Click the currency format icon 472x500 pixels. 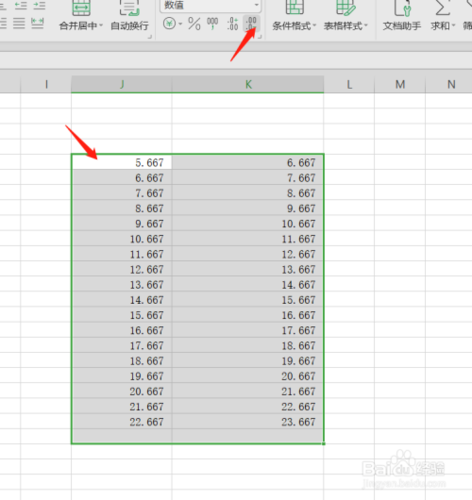click(169, 24)
